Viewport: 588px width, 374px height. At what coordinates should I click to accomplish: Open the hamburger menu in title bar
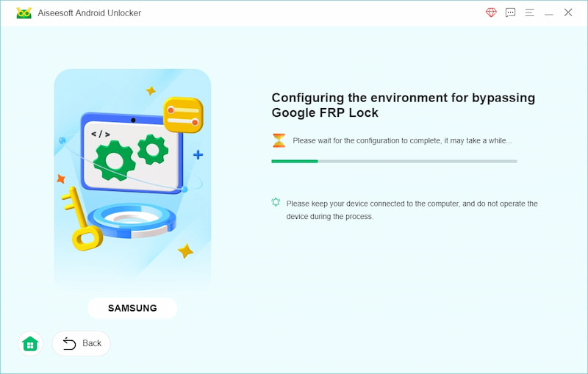(529, 12)
